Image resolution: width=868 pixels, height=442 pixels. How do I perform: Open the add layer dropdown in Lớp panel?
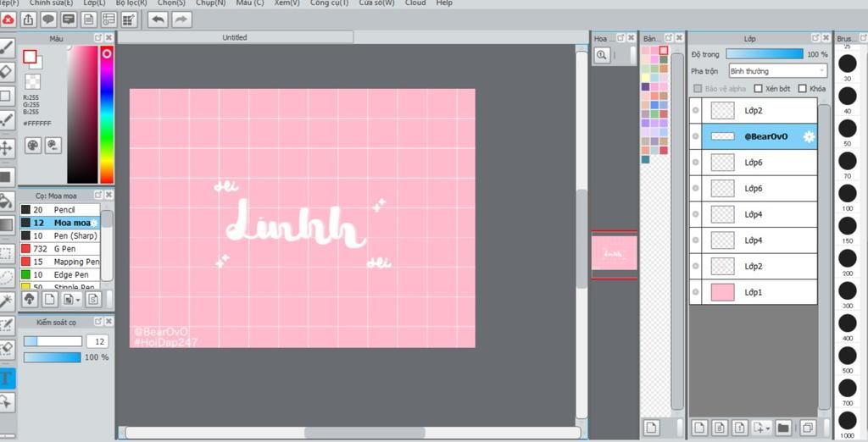coord(768,428)
